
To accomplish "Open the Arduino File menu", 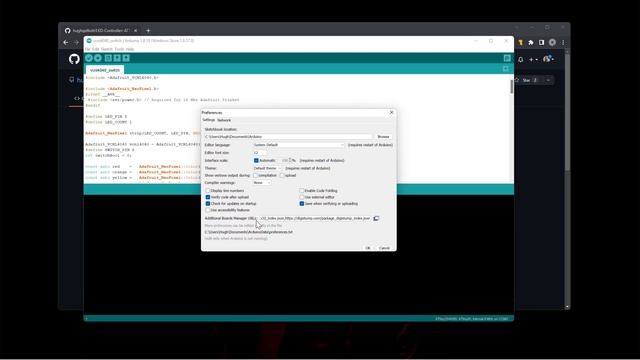I will 87,49.
